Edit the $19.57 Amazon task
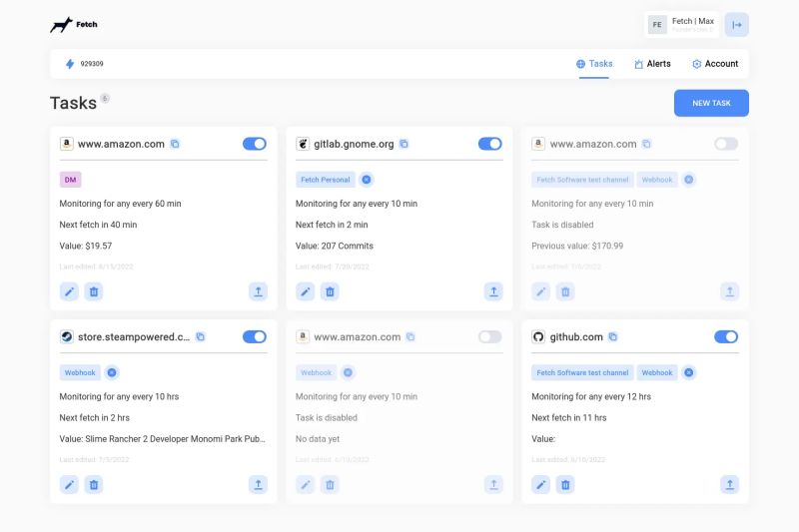Screen dimensions: 799x532 pos(69,291)
